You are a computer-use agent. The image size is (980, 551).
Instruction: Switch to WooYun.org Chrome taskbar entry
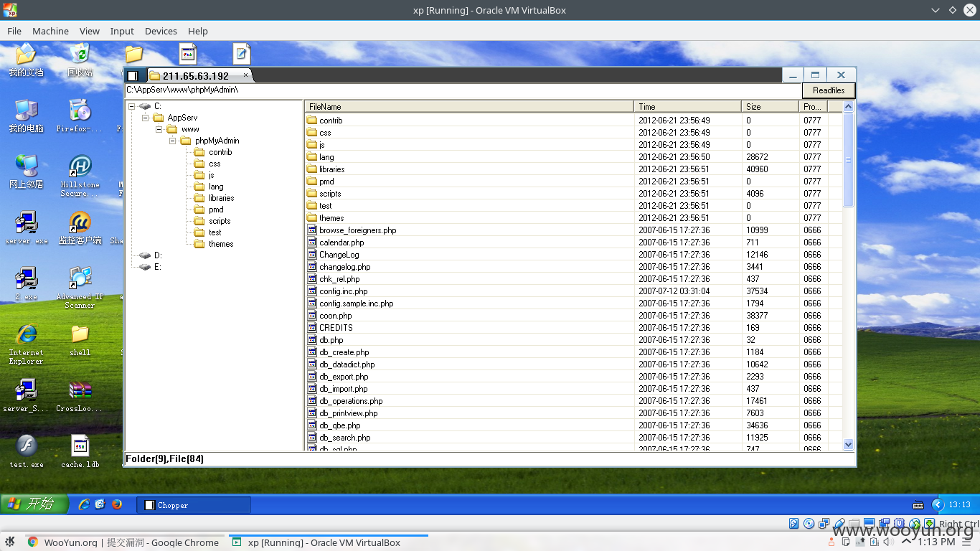click(123, 542)
